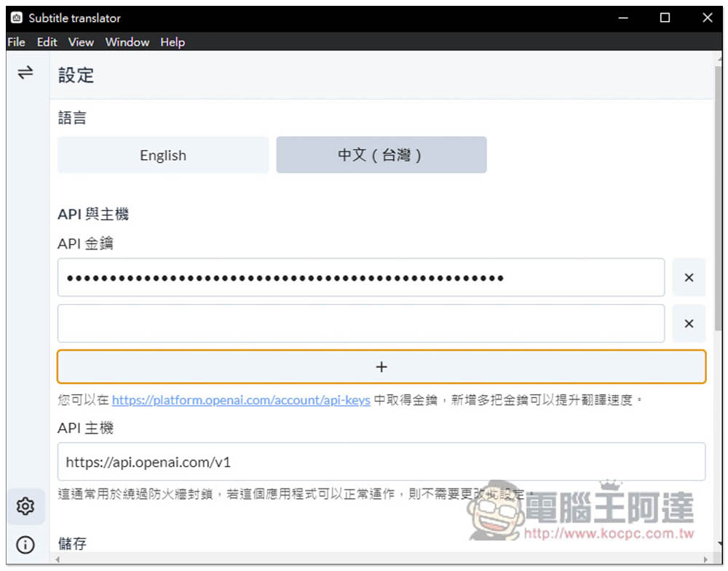
Task: Click the API 與主機 section heading
Action: click(x=93, y=214)
